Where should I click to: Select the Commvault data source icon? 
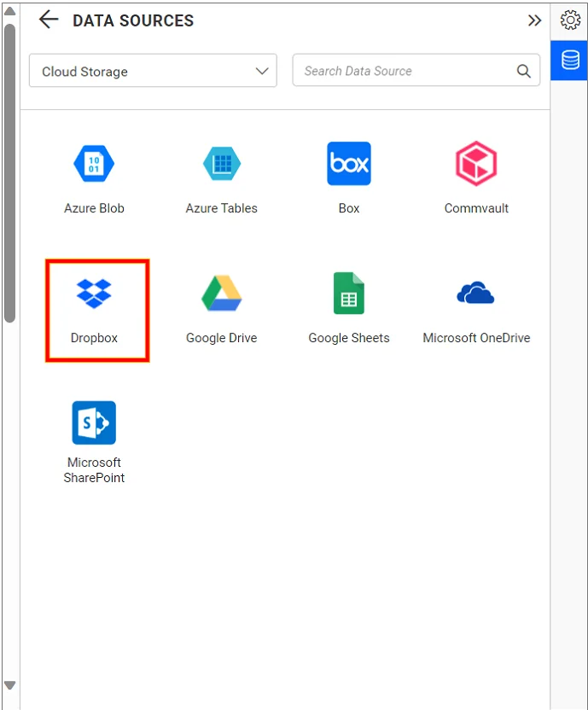476,164
